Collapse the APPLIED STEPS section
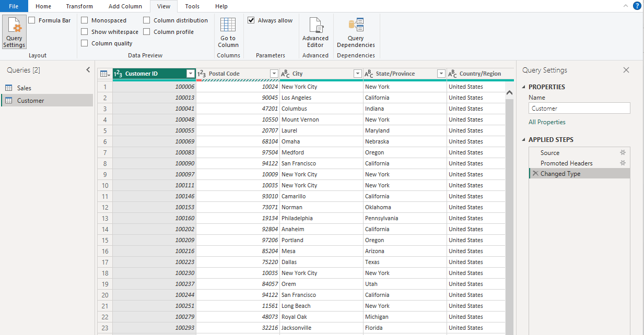 click(x=524, y=140)
